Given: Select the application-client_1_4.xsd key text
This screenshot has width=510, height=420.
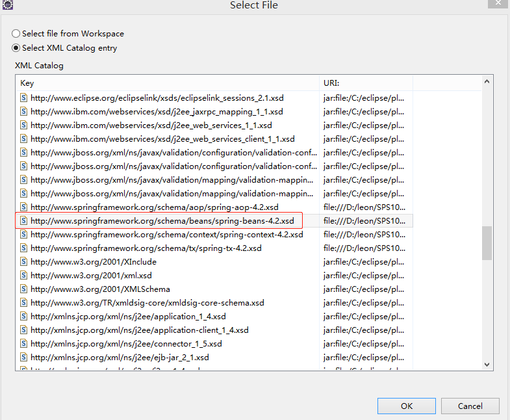Looking at the screenshot, I should (140, 330).
